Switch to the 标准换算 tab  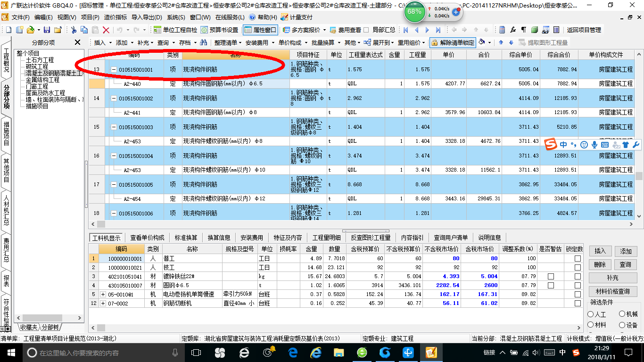click(186, 238)
